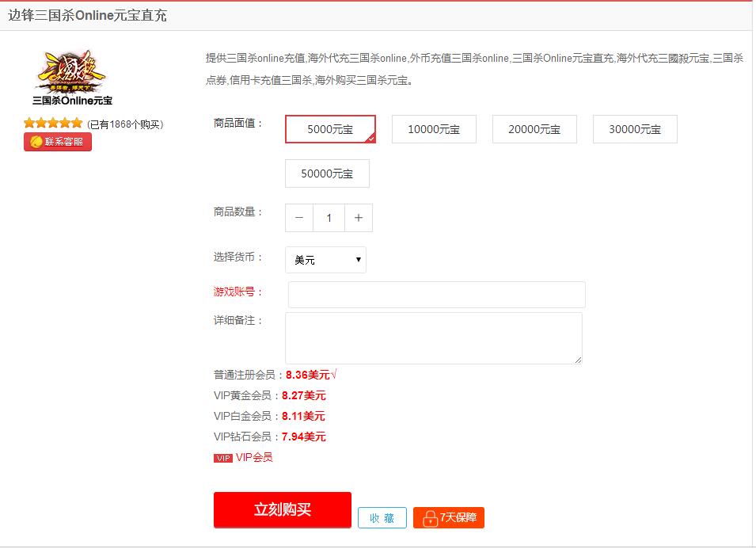Click the 边锋三国杀Online元宝直充 page title

click(x=87, y=15)
